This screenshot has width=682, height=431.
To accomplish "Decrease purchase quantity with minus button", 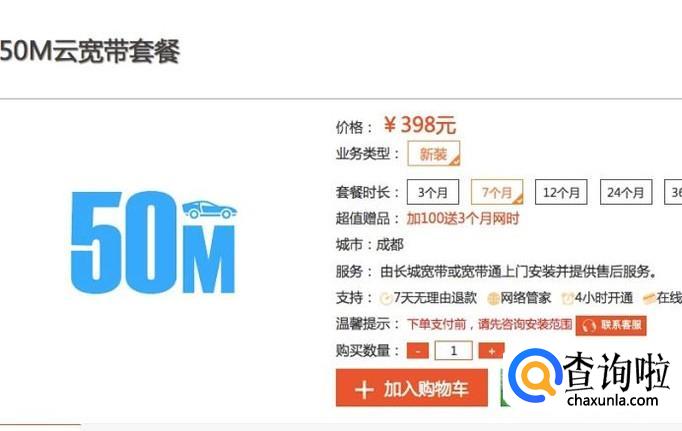I will coord(418,351).
